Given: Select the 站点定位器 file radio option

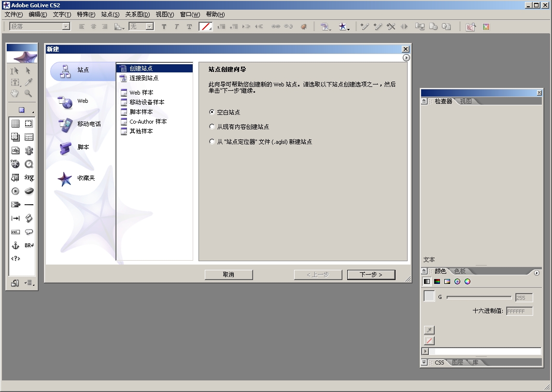Looking at the screenshot, I should (x=212, y=141).
